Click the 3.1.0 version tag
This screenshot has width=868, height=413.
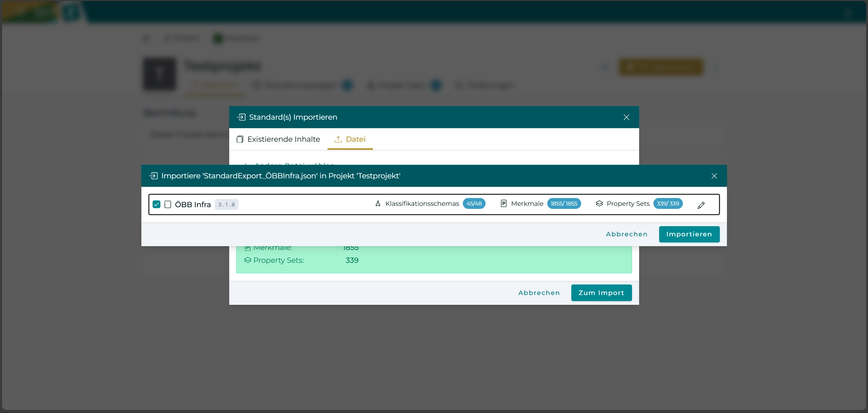point(226,204)
